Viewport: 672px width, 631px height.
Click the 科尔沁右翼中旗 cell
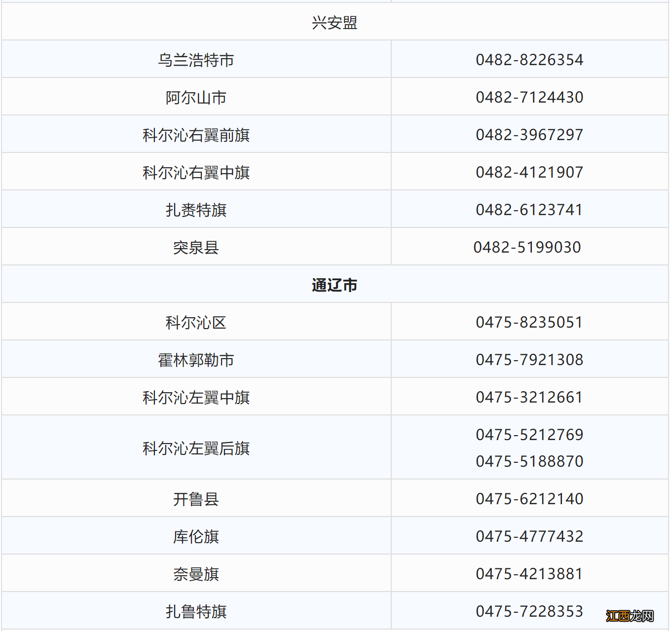[x=196, y=172]
